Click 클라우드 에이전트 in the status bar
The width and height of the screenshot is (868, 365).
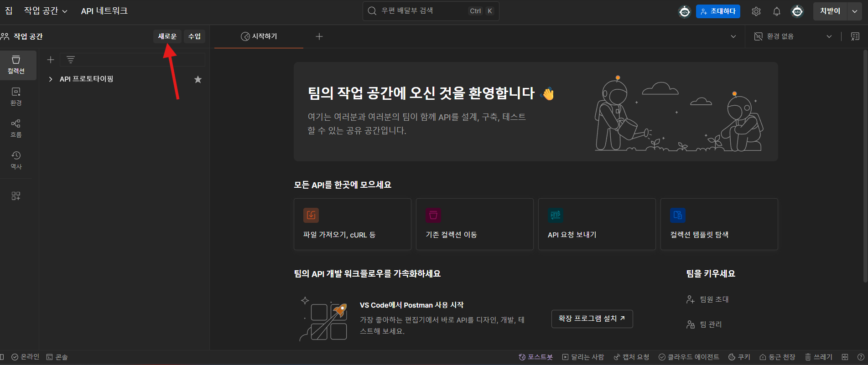pos(689,357)
